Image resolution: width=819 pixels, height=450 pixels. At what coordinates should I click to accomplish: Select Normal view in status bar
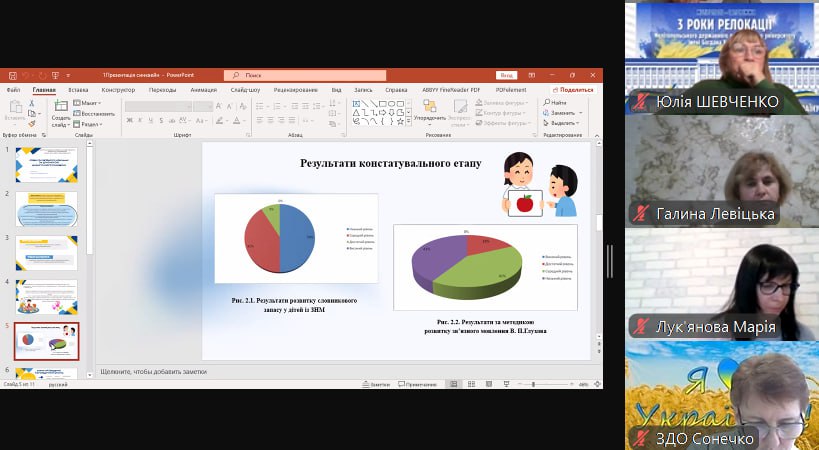click(x=453, y=384)
